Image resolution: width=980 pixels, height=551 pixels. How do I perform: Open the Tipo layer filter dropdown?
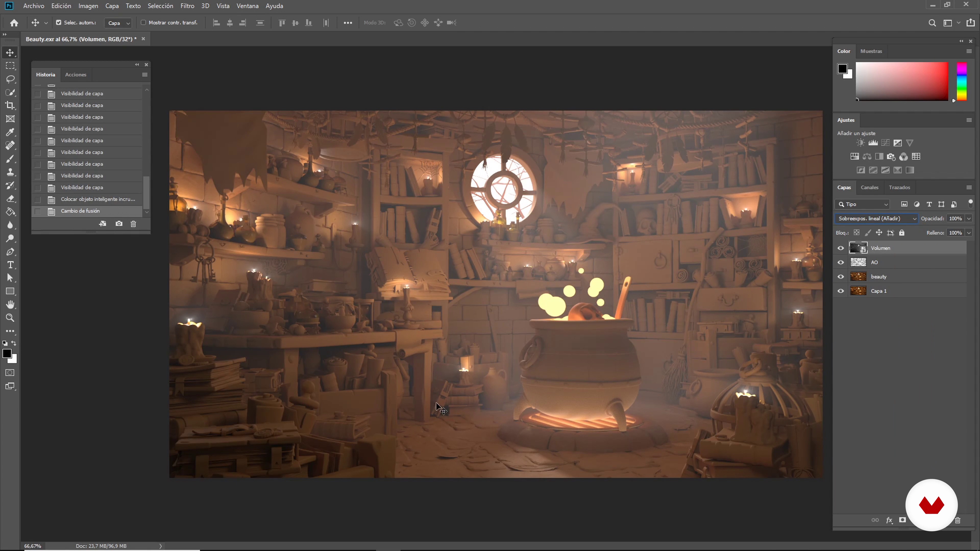862,204
